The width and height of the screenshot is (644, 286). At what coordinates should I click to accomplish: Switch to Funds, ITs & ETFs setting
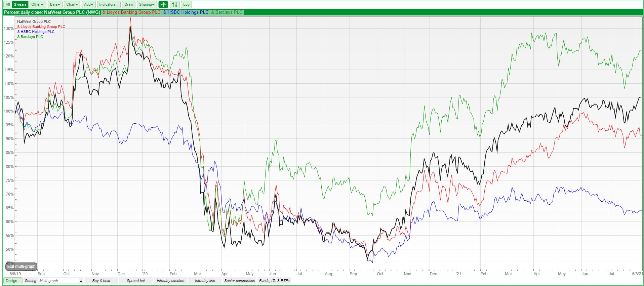(274, 281)
